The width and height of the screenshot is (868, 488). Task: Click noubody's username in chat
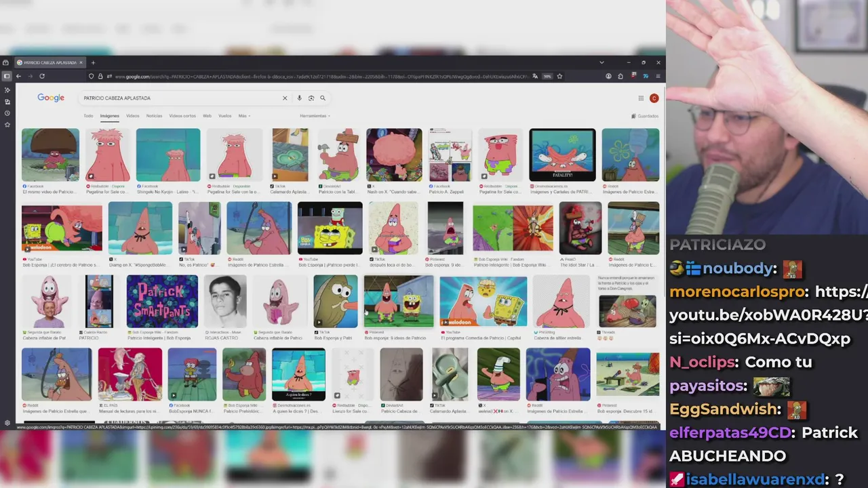(739, 268)
